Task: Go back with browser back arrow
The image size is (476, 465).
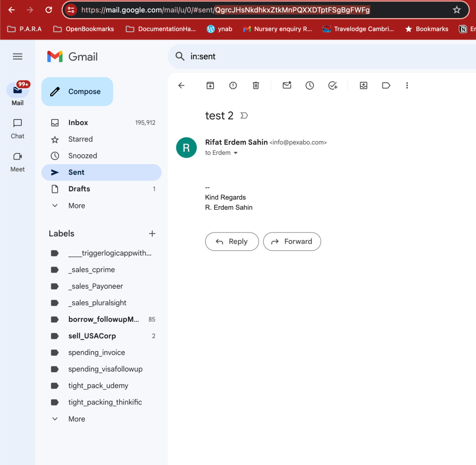Action: (x=12, y=10)
